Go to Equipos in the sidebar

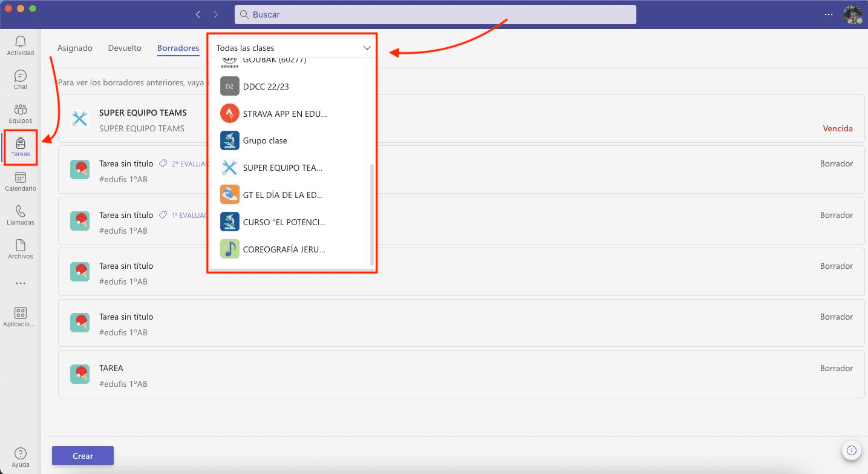pyautogui.click(x=21, y=113)
